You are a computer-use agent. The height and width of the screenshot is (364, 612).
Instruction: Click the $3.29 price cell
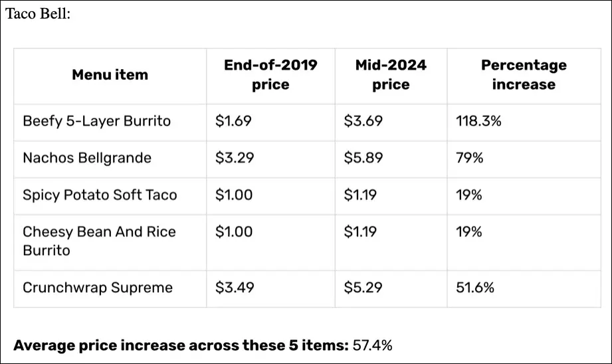[235, 158]
